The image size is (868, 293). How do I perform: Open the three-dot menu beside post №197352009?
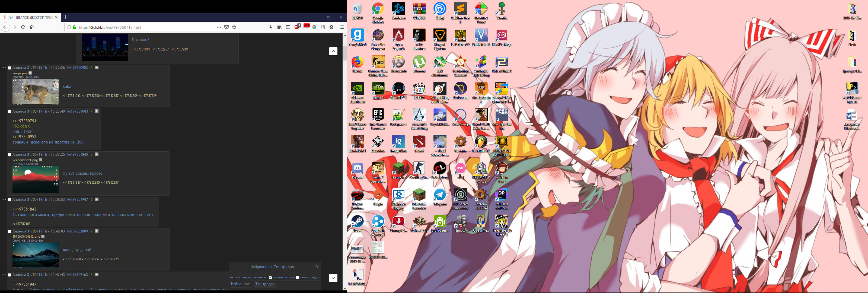tap(4, 231)
